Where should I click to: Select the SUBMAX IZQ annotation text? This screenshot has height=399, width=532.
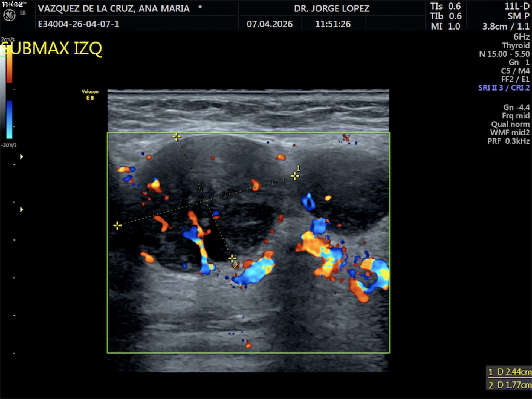coord(51,49)
